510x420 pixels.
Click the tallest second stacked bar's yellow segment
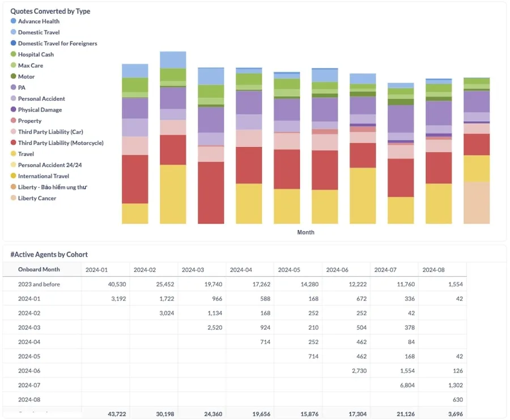click(173, 194)
